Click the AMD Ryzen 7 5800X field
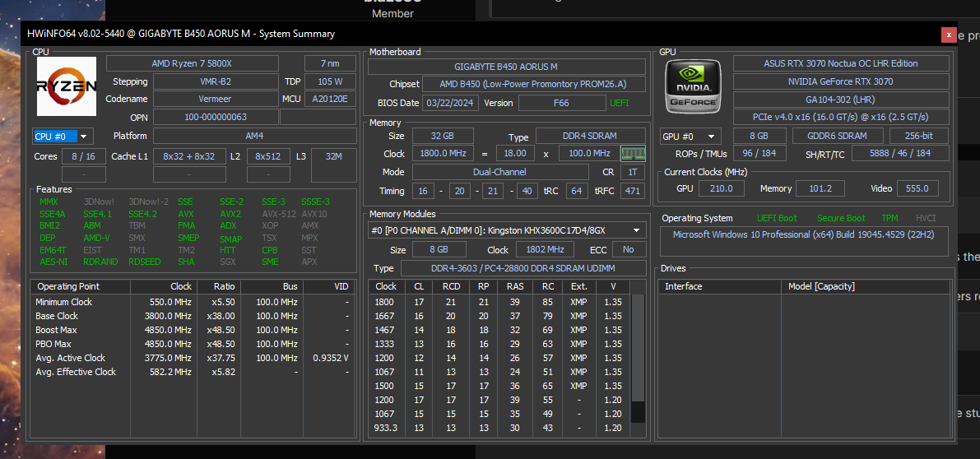Viewport: 980px width, 459px height. click(x=192, y=63)
